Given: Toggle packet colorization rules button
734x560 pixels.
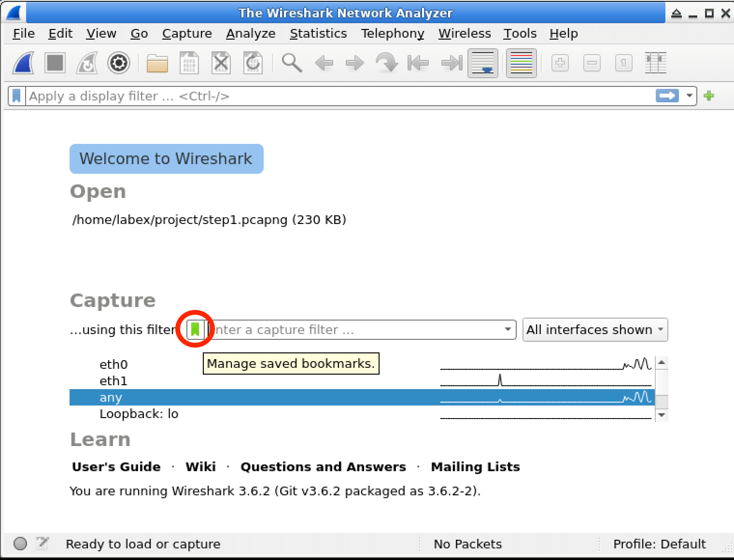Looking at the screenshot, I should [521, 63].
